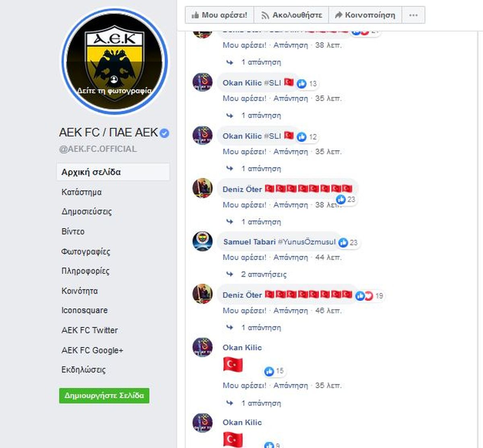Click the green Δημιουργήστε Σελίδα button
Image resolution: width=483 pixels, height=448 pixels.
pyautogui.click(x=104, y=396)
